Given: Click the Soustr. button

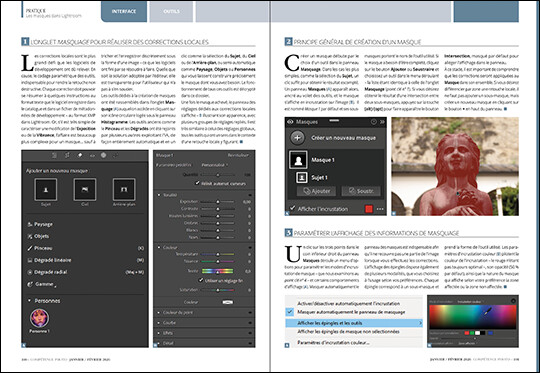Looking at the screenshot, I should pyautogui.click(x=361, y=191).
